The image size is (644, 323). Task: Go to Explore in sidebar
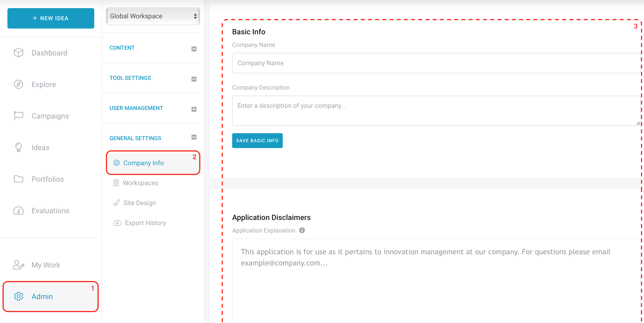click(51, 84)
